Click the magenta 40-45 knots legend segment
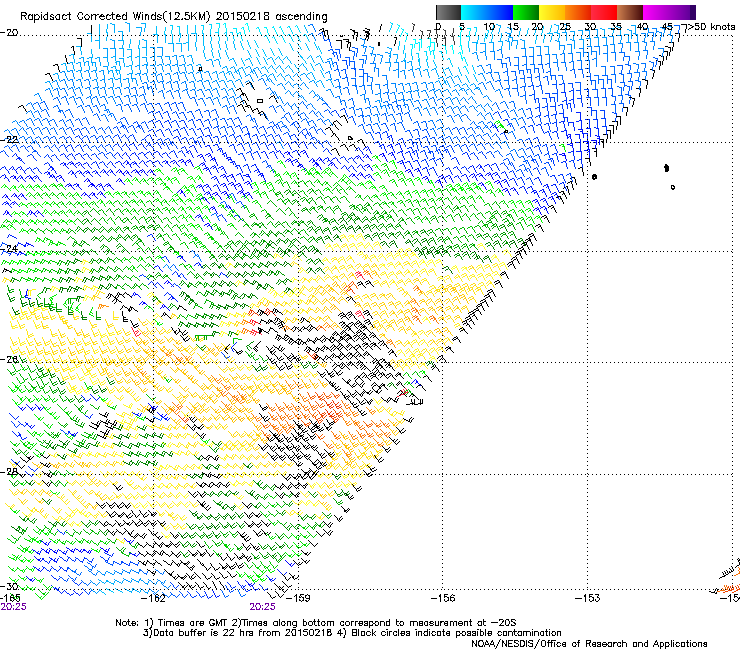 pos(656,12)
